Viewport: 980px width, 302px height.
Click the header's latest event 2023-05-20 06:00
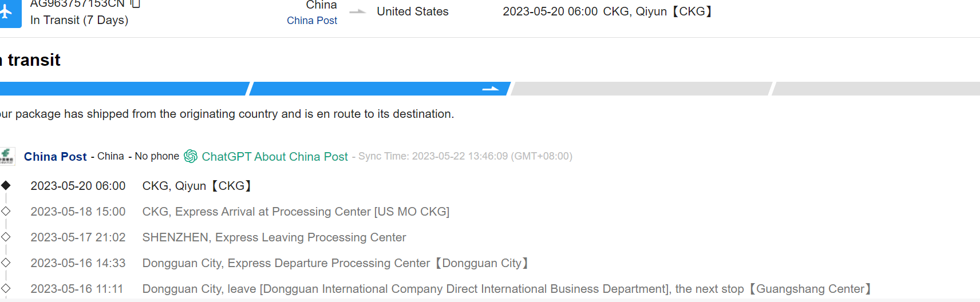point(550,11)
